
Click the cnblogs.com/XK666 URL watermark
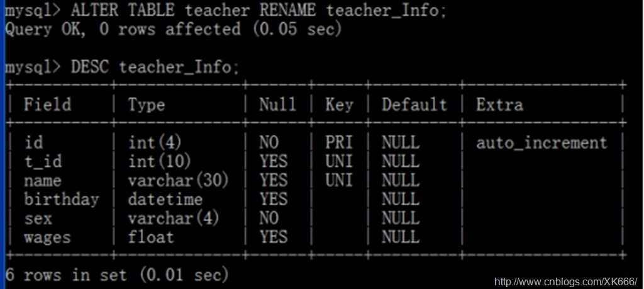coord(565,281)
